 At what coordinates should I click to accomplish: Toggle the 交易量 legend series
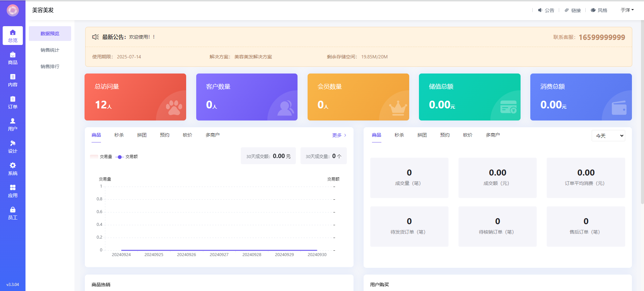coord(101,157)
